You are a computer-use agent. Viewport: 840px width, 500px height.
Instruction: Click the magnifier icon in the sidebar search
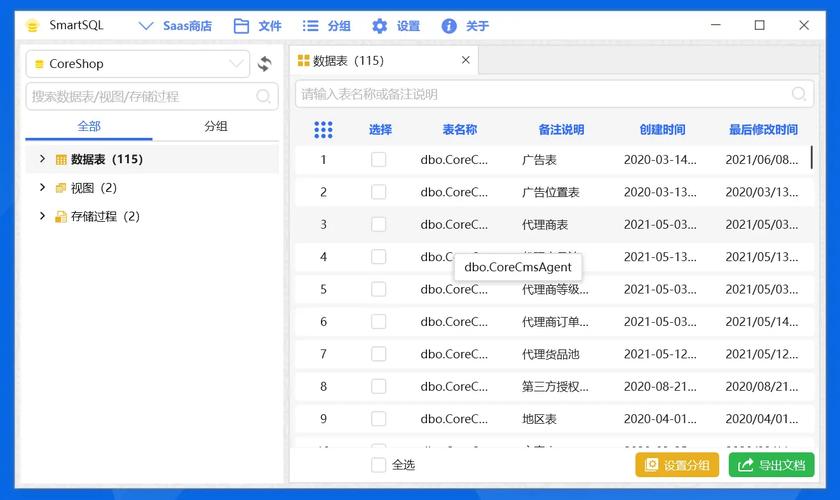263,96
